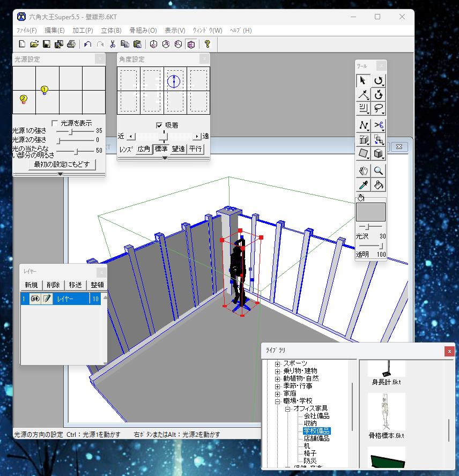Select the arrow selection tool
459x476 pixels.
364,80
